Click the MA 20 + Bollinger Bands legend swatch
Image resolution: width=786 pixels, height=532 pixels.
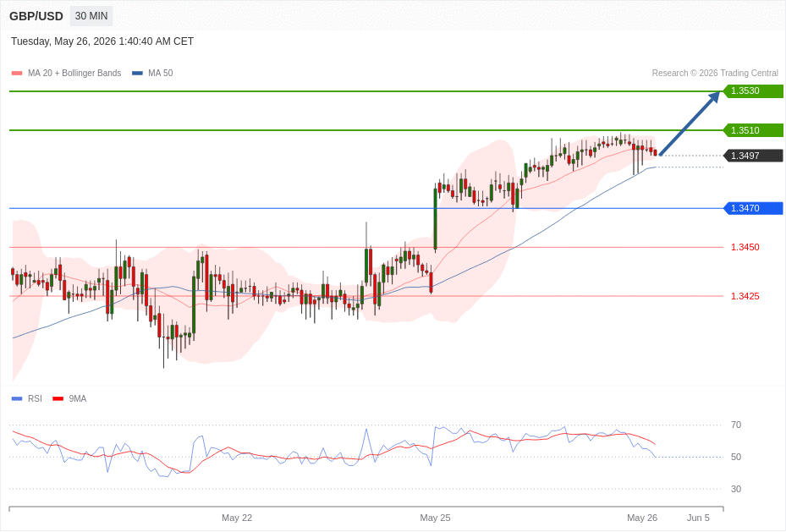17,73
